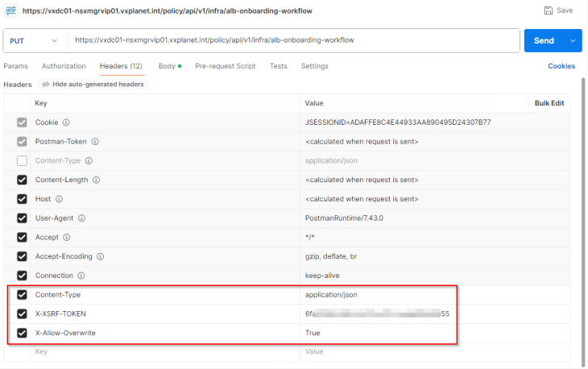Viewport: 588px width, 369px height.
Task: Switch to the Body tab
Action: 167,66
